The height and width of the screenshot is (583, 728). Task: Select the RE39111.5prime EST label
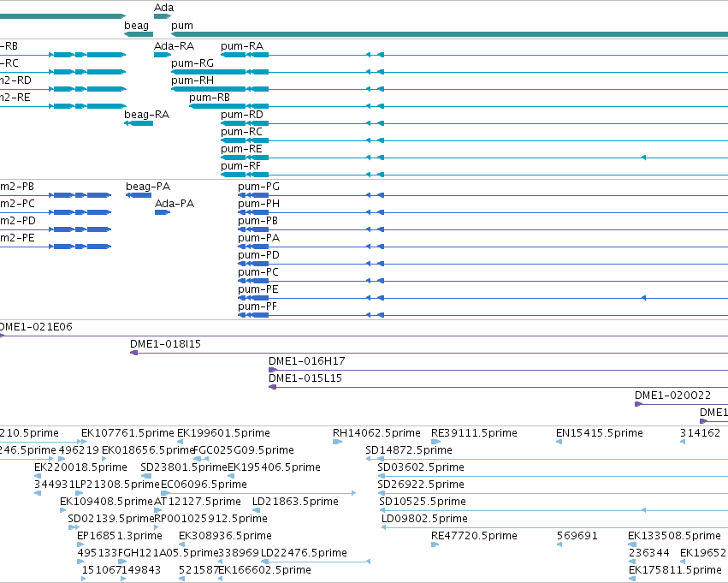tap(474, 433)
